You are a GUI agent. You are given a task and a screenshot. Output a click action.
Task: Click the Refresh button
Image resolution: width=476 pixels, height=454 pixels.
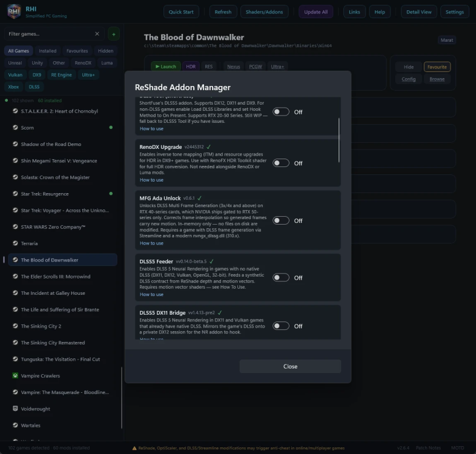click(223, 12)
